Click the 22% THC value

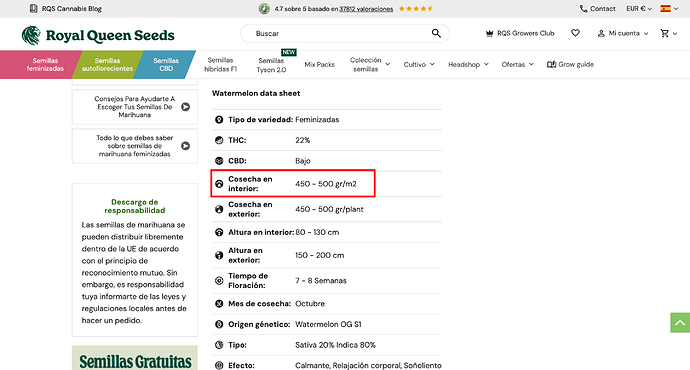(x=303, y=140)
